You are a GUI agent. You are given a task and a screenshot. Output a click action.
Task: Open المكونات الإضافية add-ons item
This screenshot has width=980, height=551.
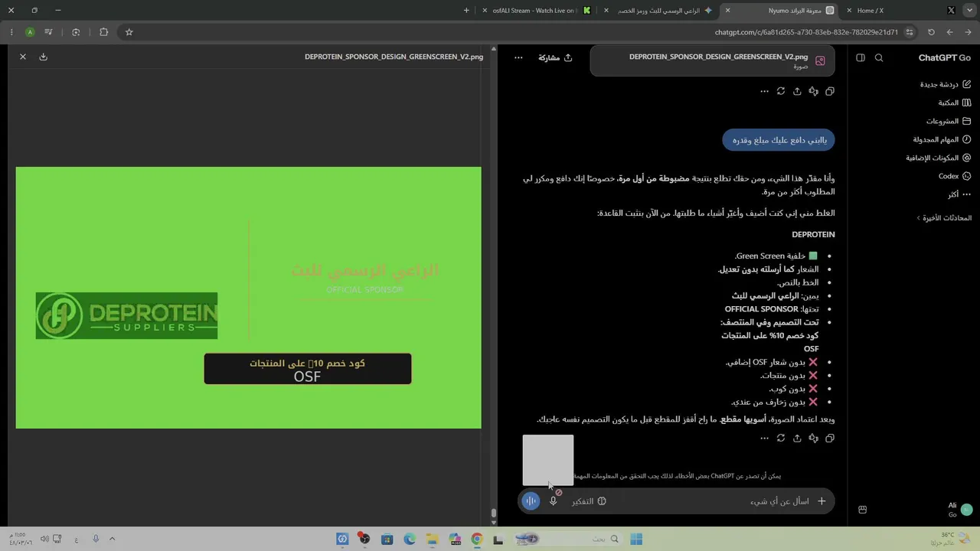(x=939, y=158)
